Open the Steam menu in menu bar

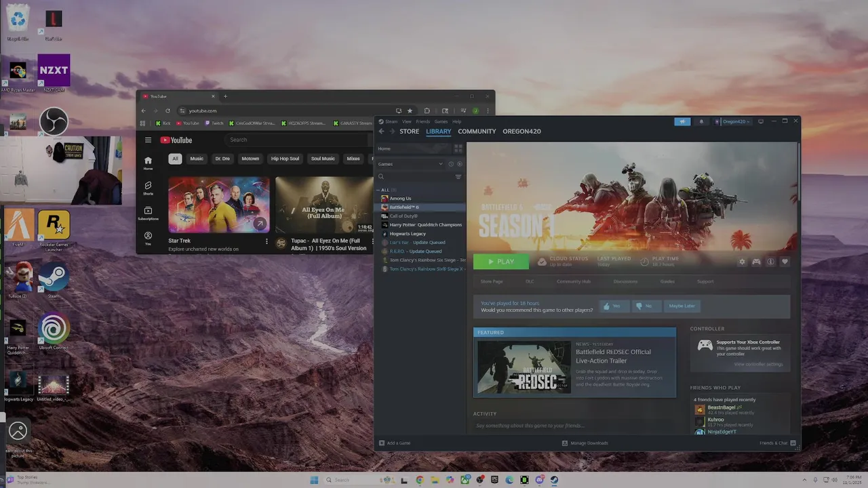(x=391, y=121)
